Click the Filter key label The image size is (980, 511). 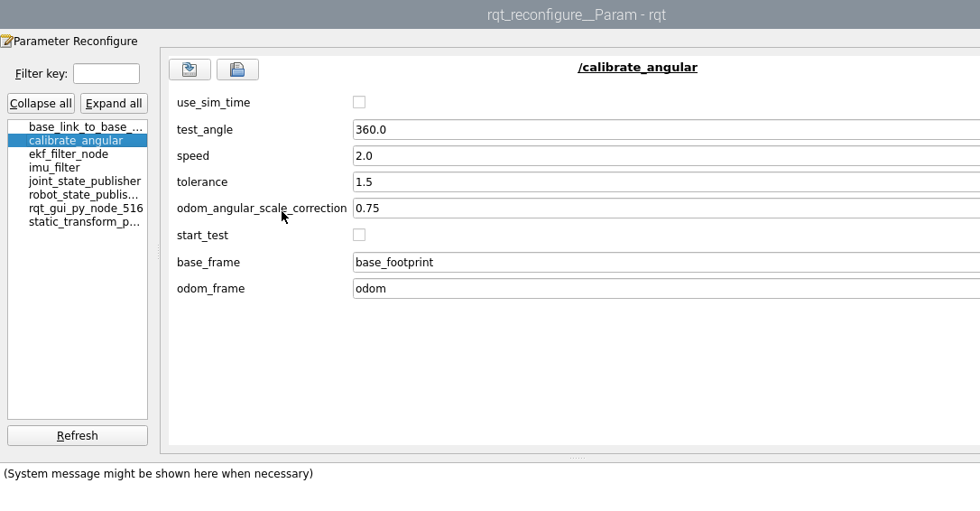42,74
